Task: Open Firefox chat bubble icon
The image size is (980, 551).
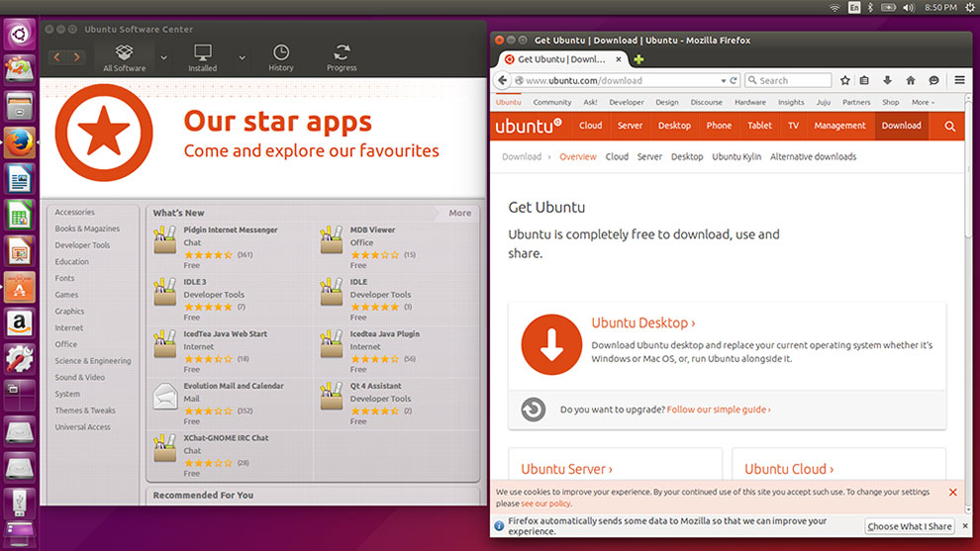Action: pyautogui.click(x=933, y=80)
